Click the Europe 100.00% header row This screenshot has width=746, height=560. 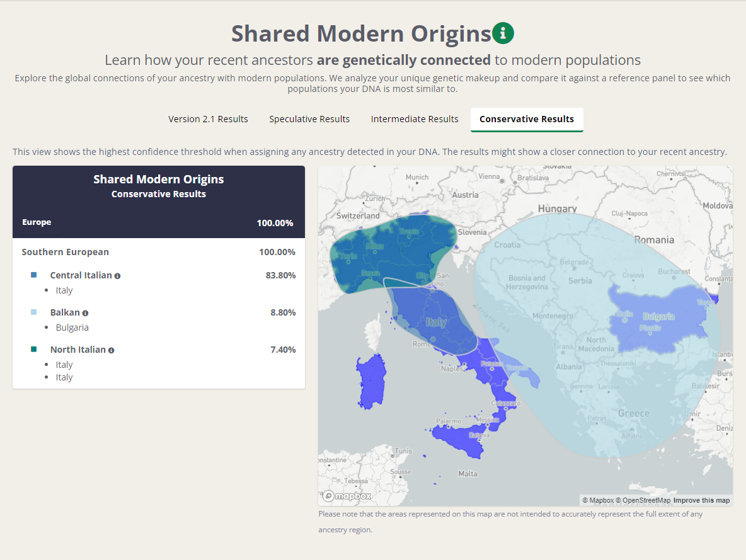coord(158,222)
